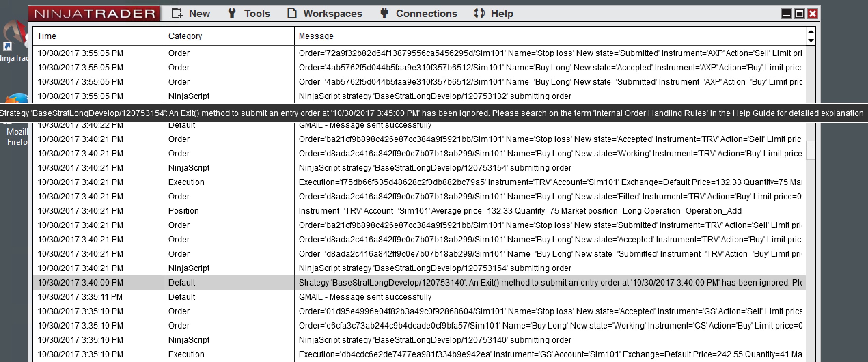868x362 pixels.
Task: Open the Tools menu
Action: (x=249, y=14)
